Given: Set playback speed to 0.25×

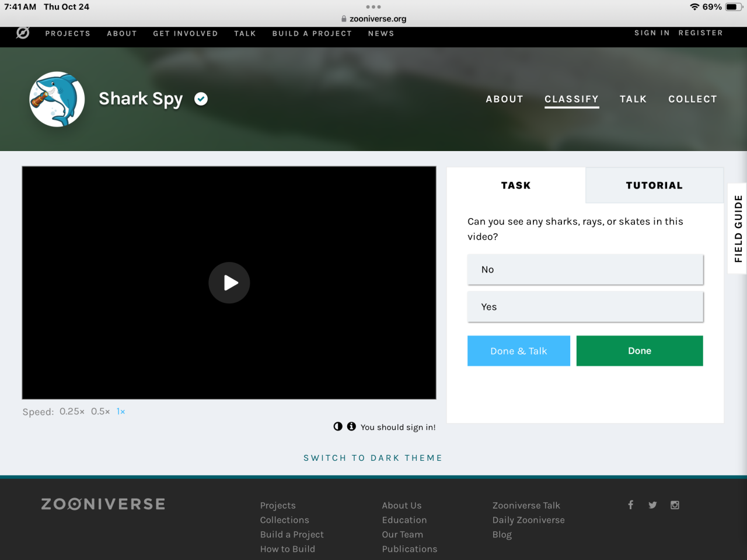Looking at the screenshot, I should (72, 412).
